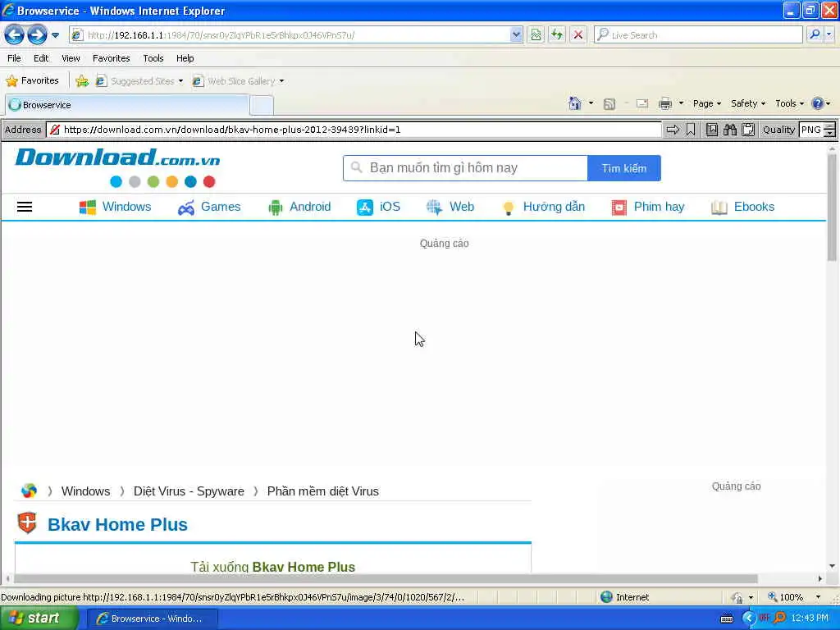The width and height of the screenshot is (840, 630).
Task: Click the blue Help question mark icon
Action: (x=818, y=103)
